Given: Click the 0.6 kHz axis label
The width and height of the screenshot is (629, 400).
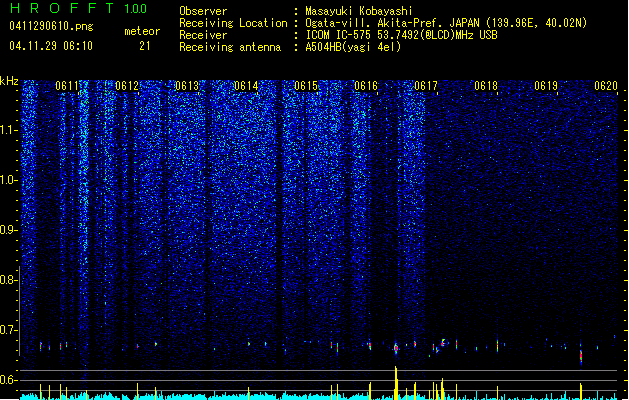Looking at the screenshot, I should click(x=9, y=380).
